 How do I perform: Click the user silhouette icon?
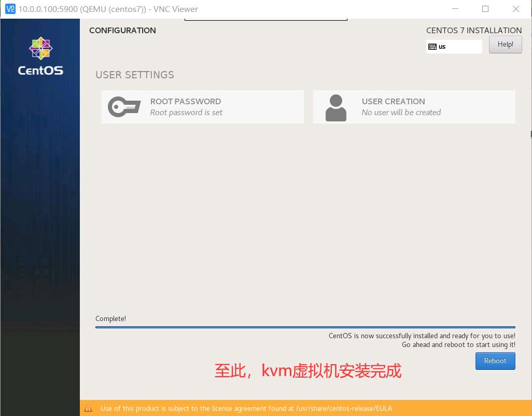tap(336, 107)
